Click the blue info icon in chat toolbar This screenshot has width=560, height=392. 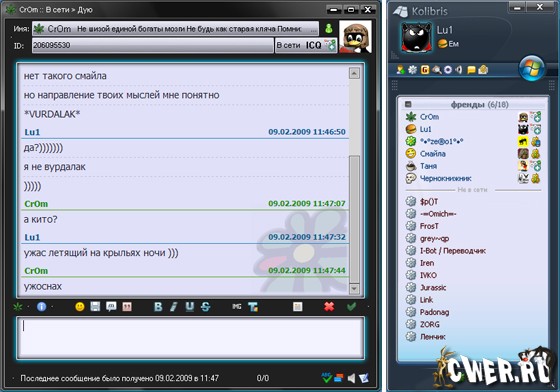pyautogui.click(x=41, y=306)
